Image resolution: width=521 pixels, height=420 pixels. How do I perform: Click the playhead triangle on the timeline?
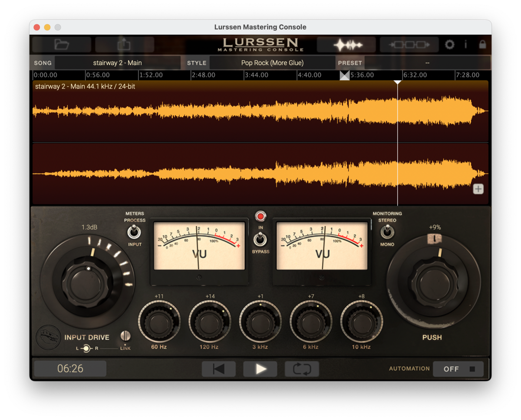click(397, 82)
